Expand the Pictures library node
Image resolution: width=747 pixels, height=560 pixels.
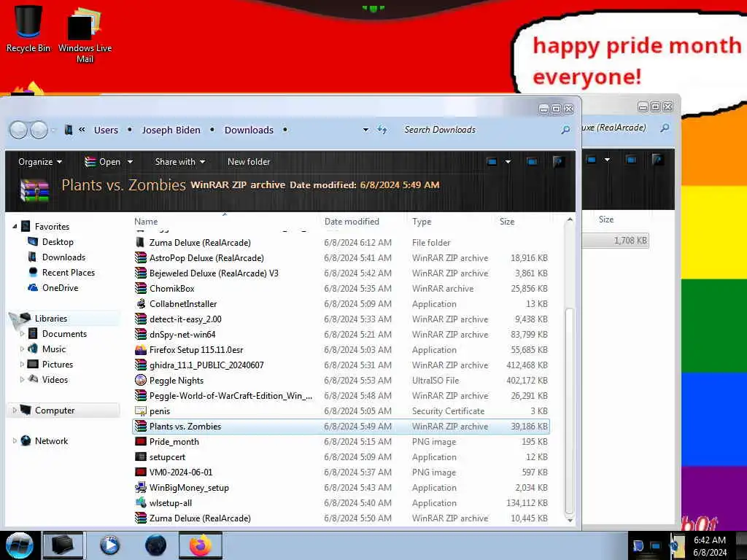pos(22,365)
